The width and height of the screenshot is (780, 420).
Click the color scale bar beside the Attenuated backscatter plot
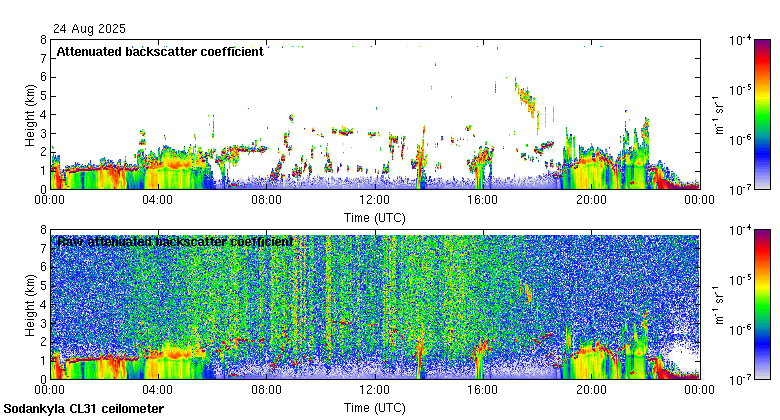click(762, 114)
